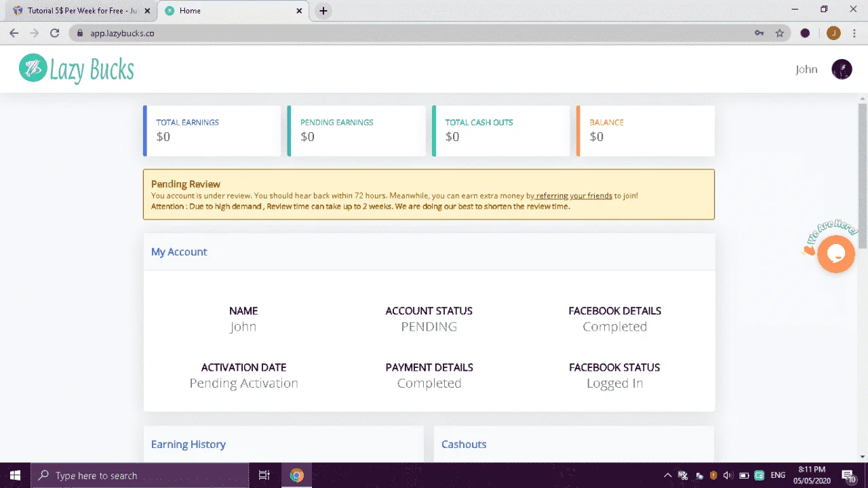Bookmark this page with the star icon
868x488 pixels.
pyautogui.click(x=780, y=33)
